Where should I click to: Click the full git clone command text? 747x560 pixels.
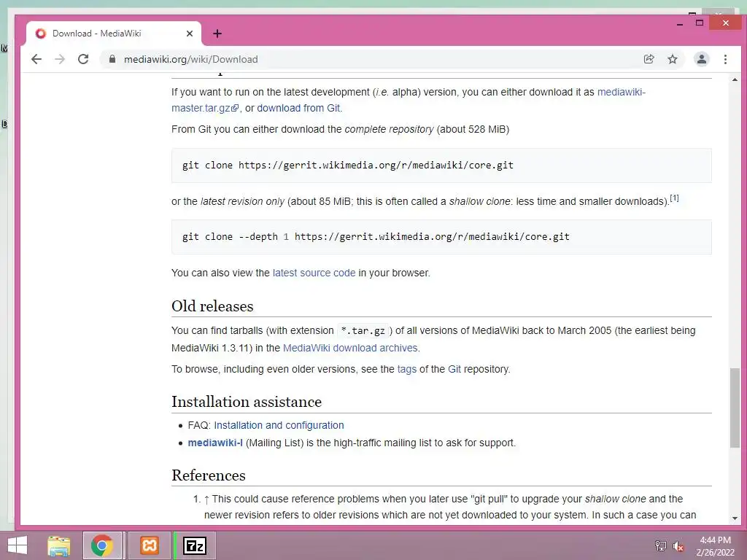pos(348,166)
